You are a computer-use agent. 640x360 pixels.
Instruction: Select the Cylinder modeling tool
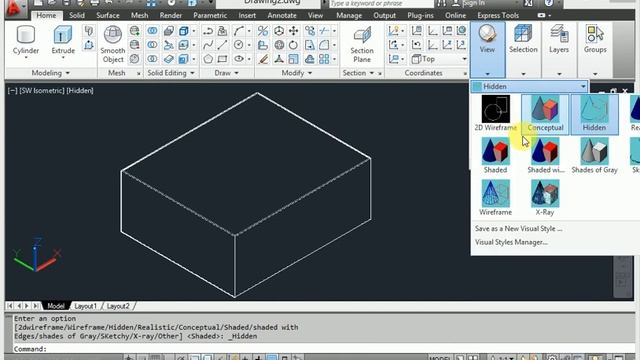click(26, 40)
